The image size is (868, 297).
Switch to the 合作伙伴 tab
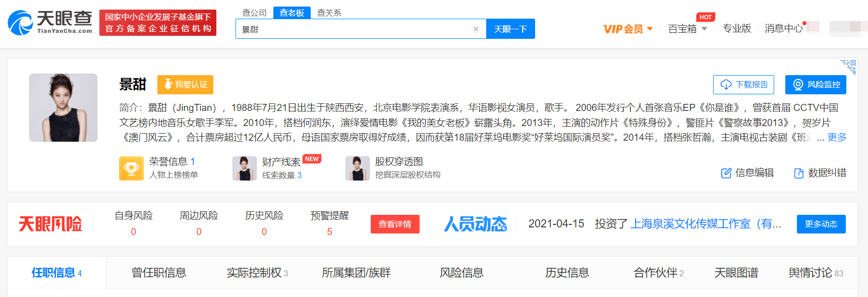click(659, 273)
